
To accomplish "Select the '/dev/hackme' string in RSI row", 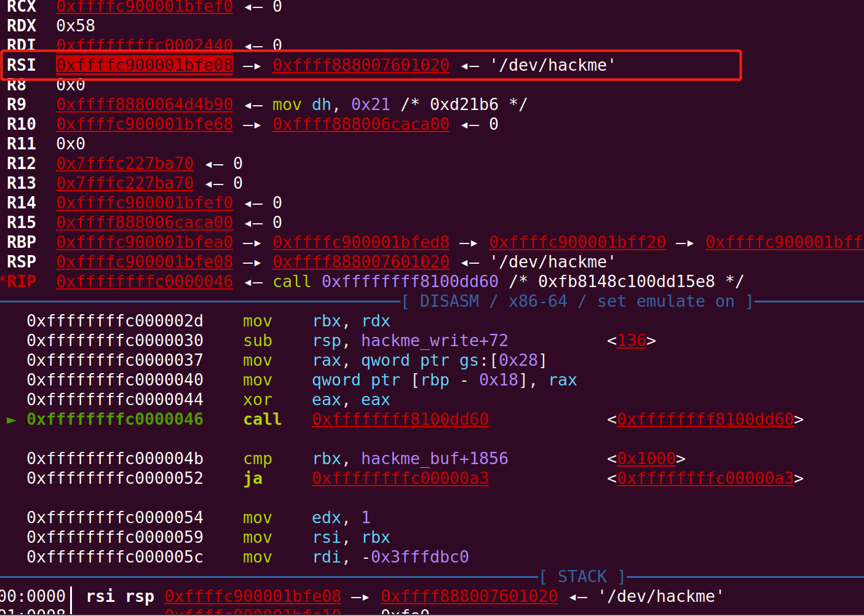I will (553, 65).
